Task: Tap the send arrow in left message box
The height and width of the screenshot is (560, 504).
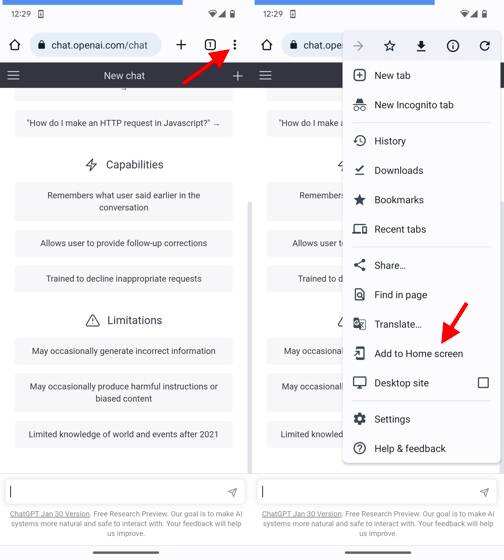Action: pos(232,492)
